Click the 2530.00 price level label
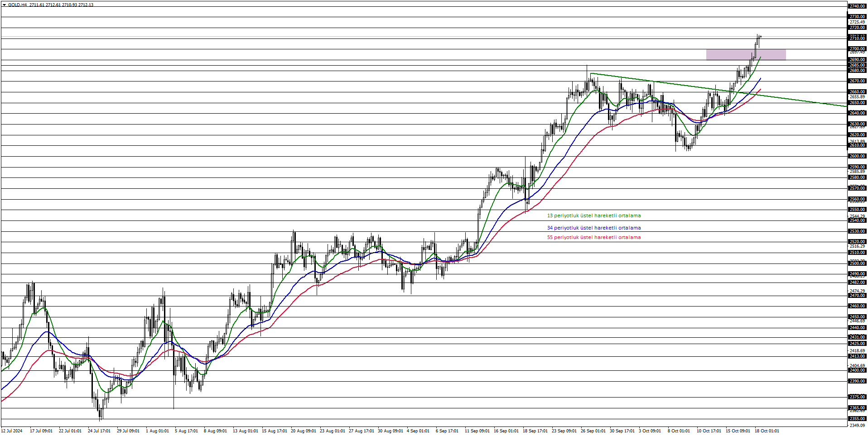This screenshot has height=436, width=868. (x=857, y=231)
